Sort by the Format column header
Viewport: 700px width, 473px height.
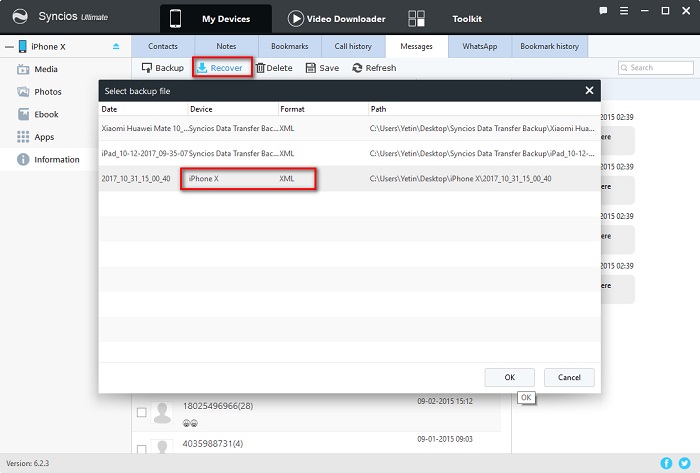coord(323,109)
